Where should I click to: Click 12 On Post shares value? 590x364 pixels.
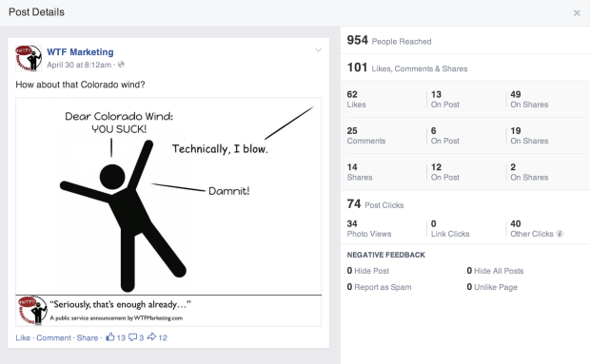(x=445, y=172)
